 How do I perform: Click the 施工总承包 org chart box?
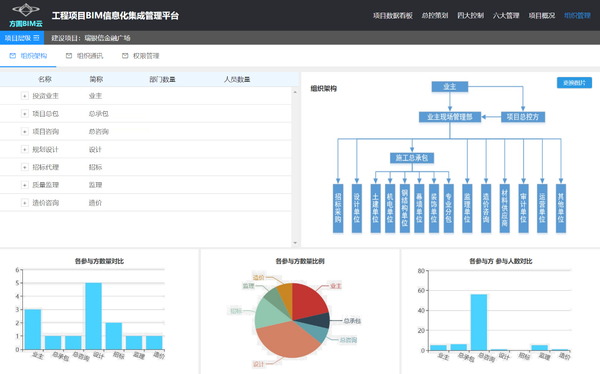(412, 158)
